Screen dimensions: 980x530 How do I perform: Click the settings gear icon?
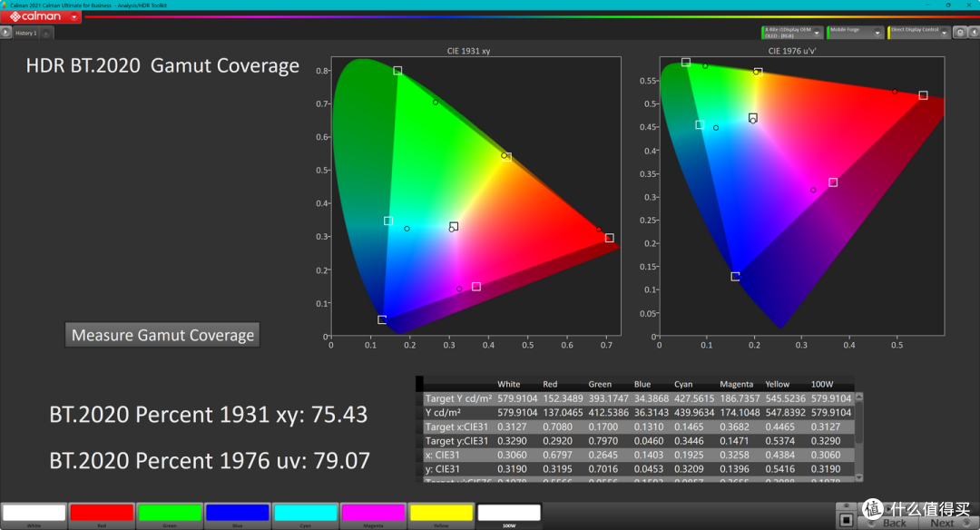(x=960, y=33)
